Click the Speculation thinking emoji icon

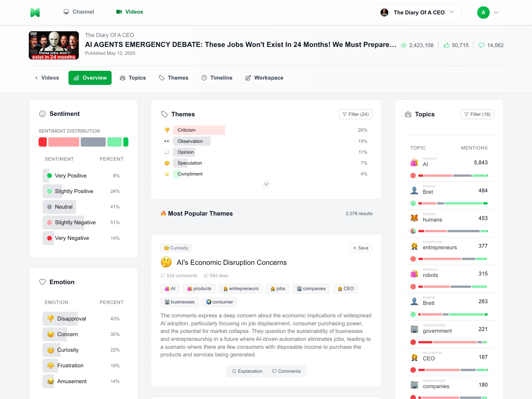tap(167, 163)
